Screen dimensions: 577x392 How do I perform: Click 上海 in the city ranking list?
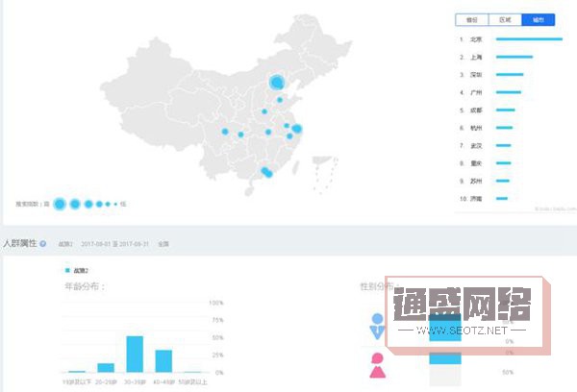point(475,57)
